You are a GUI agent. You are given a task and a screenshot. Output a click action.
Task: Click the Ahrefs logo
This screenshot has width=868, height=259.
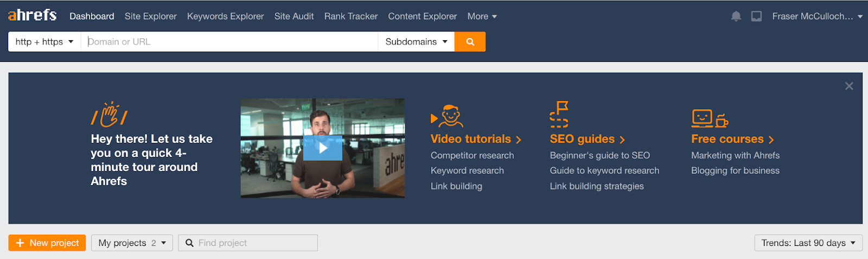pos(32,15)
